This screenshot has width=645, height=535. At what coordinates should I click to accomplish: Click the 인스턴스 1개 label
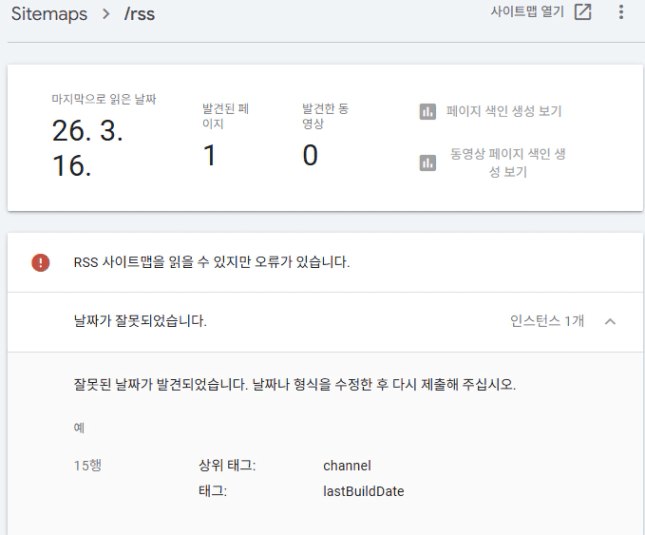click(x=547, y=322)
